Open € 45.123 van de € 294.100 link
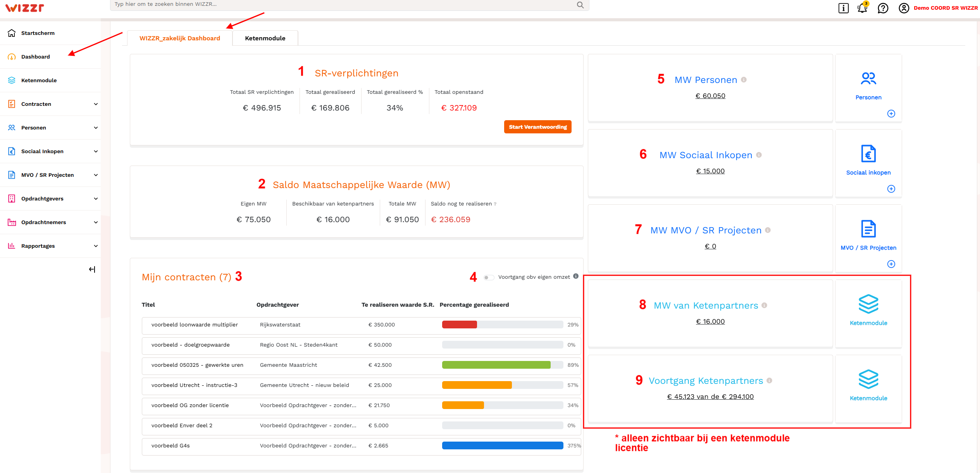Viewport: 980px width, 473px height. click(710, 397)
